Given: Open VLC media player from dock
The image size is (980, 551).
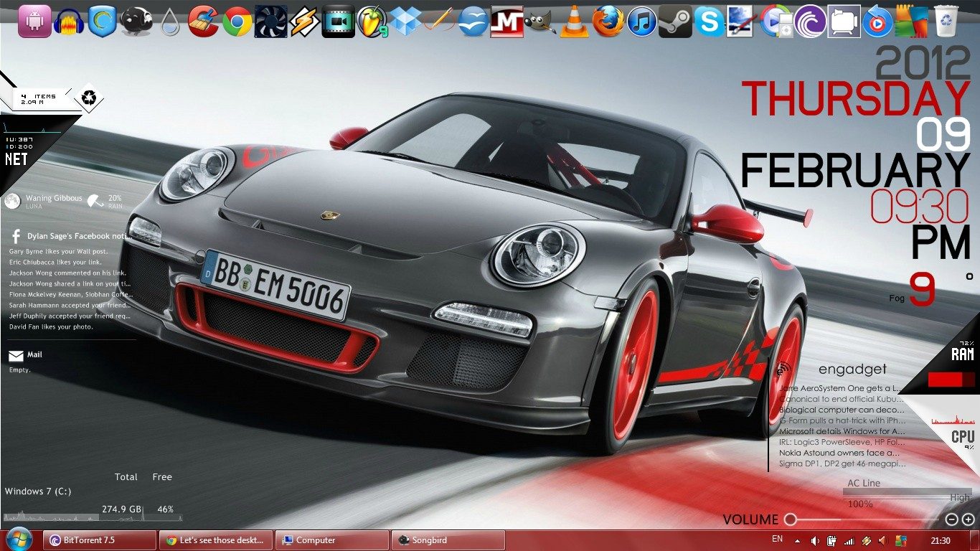Looking at the screenshot, I should tap(574, 22).
